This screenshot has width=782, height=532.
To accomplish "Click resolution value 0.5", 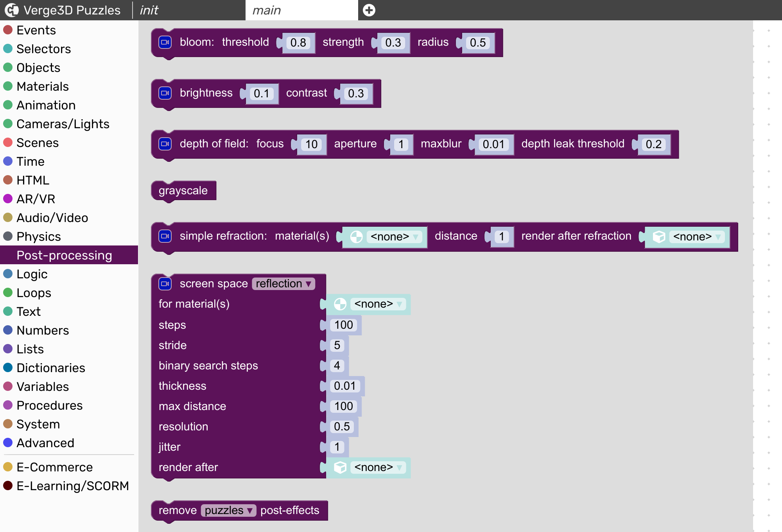I will [x=342, y=427].
